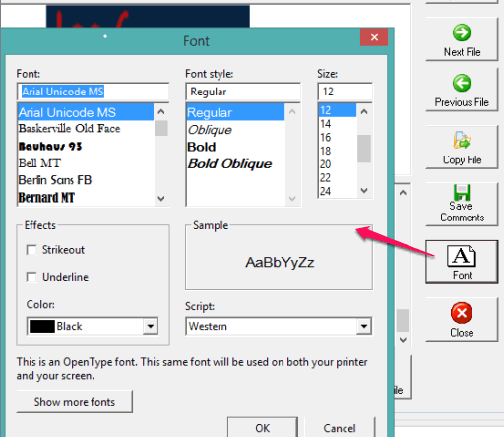The image size is (504, 437).
Task: Select size 18 in list
Action: [338, 151]
